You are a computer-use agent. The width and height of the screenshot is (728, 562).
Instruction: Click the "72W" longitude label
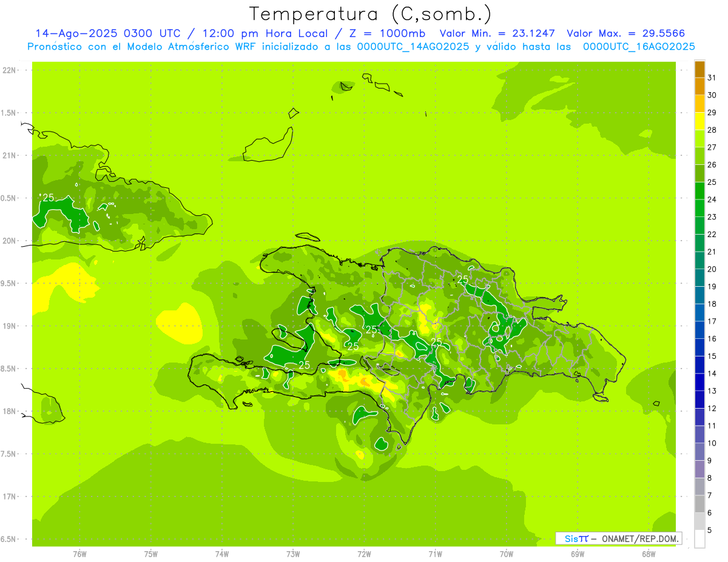tap(364, 554)
